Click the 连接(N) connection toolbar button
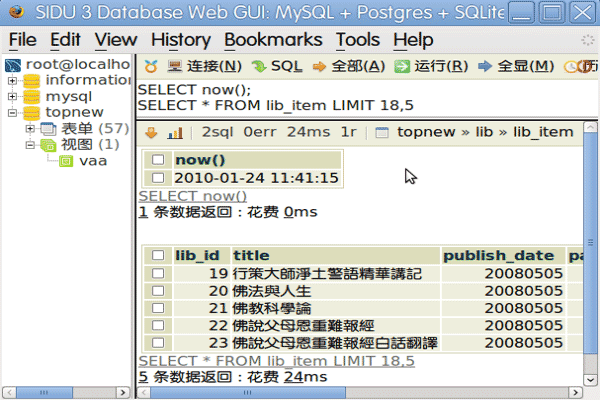This screenshot has height=400, width=600. 204,66
